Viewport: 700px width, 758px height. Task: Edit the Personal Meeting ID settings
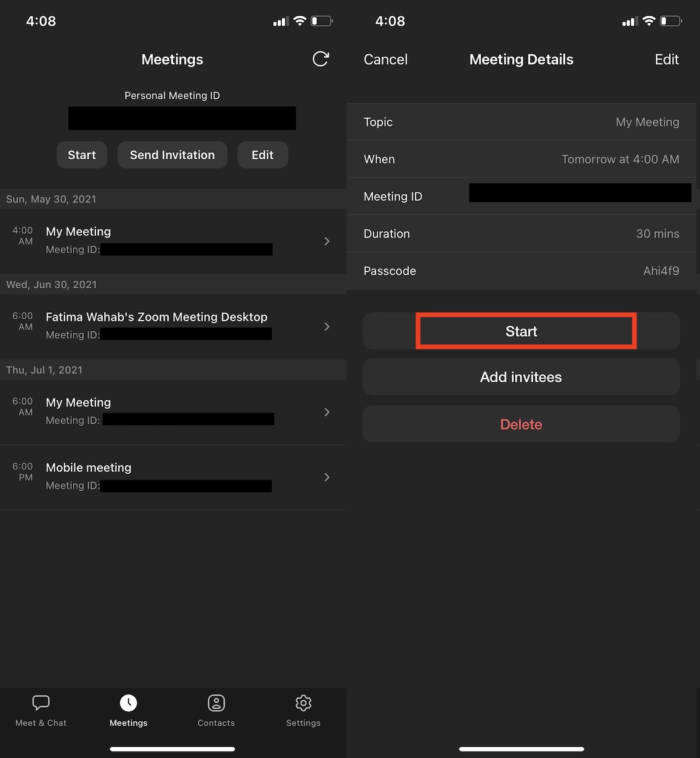(262, 155)
